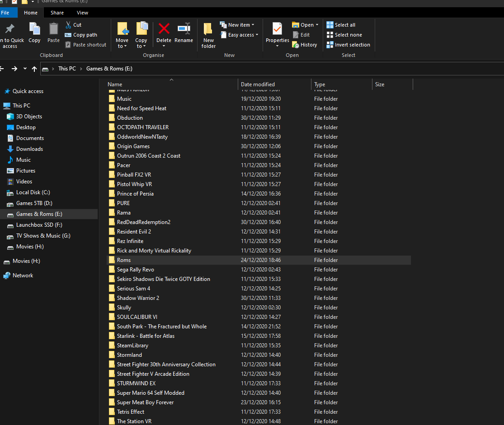Click the Properties icon
The width and height of the screenshot is (504, 425).
(277, 28)
